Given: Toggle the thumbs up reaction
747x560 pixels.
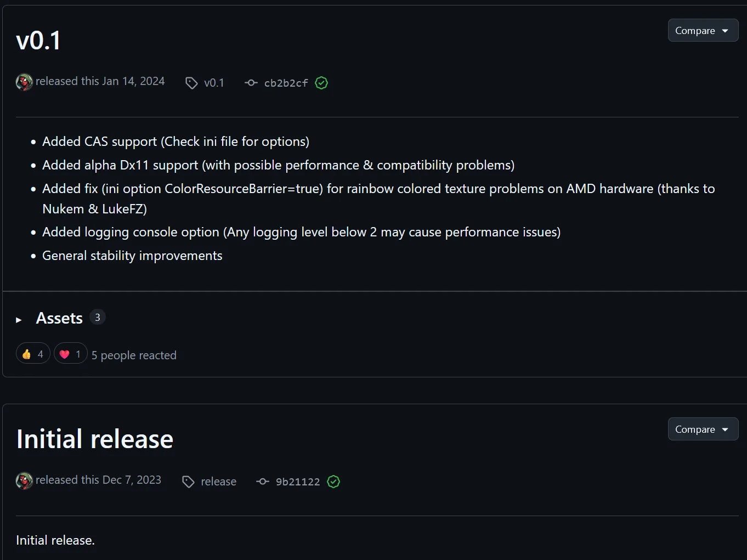Looking at the screenshot, I should coord(33,354).
